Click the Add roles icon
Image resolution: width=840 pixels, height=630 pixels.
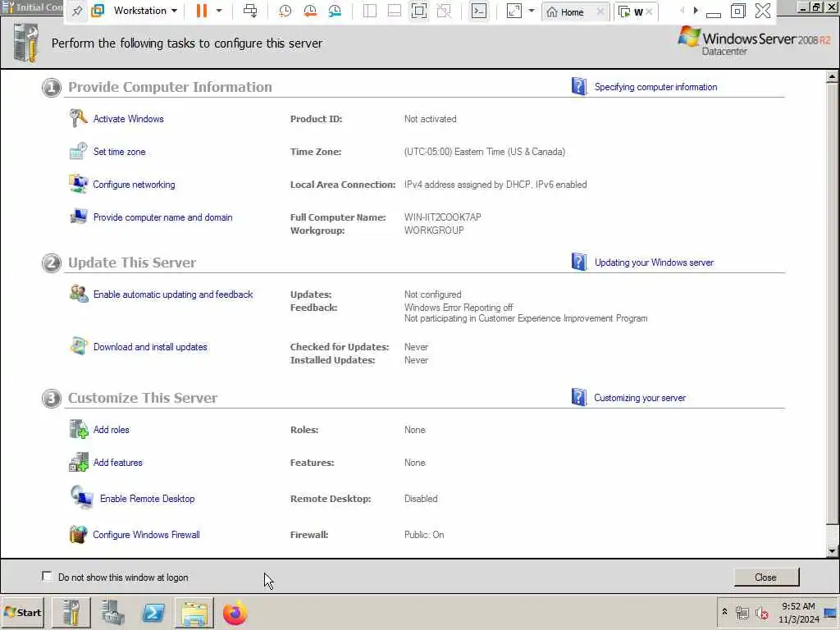79,429
